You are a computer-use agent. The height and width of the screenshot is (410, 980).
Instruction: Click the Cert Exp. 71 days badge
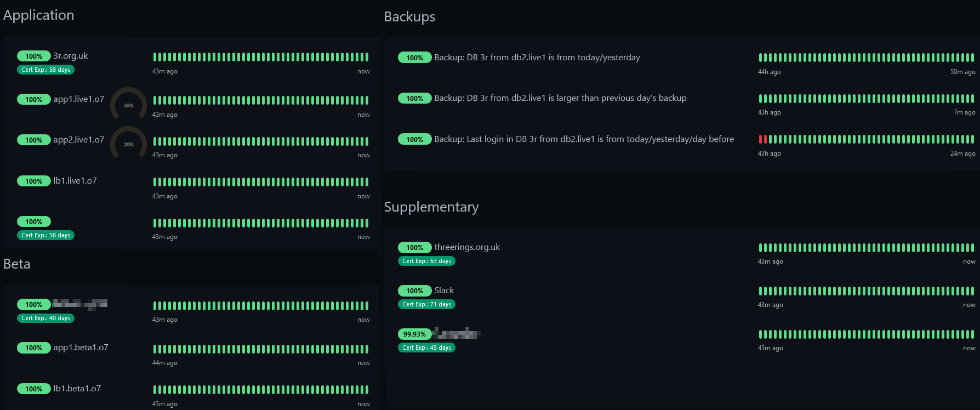click(426, 304)
